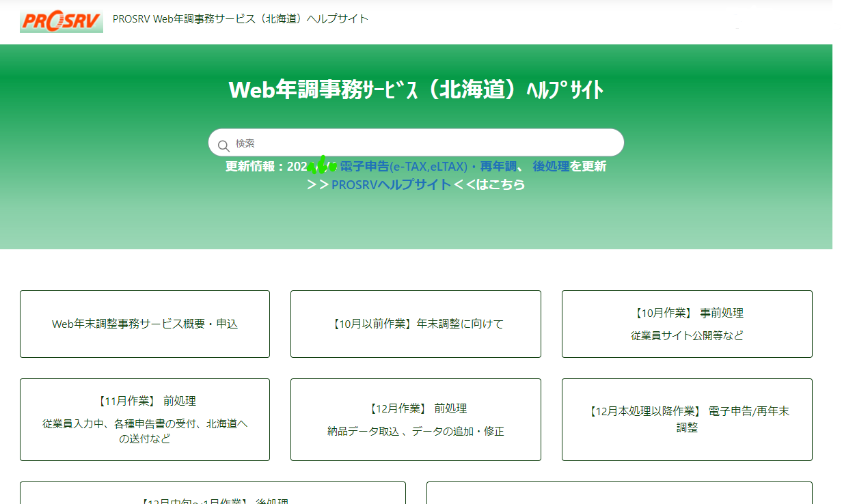Open 【11月作業】前処理 card
Screen dimensions: 842x504
(x=145, y=420)
